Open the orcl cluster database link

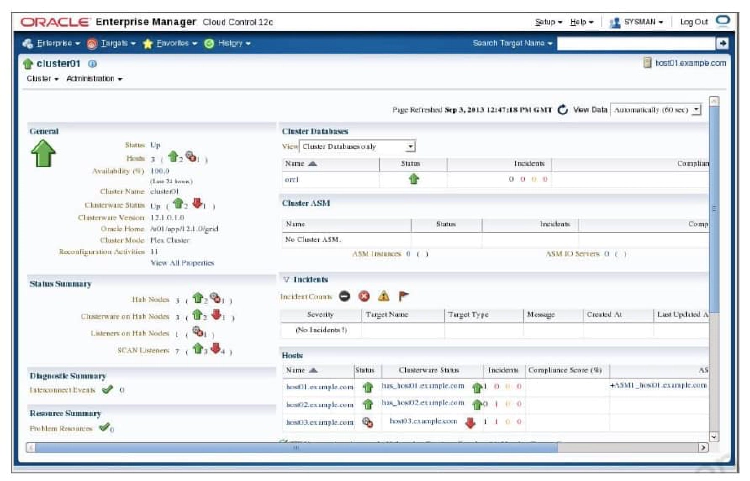(x=292, y=180)
